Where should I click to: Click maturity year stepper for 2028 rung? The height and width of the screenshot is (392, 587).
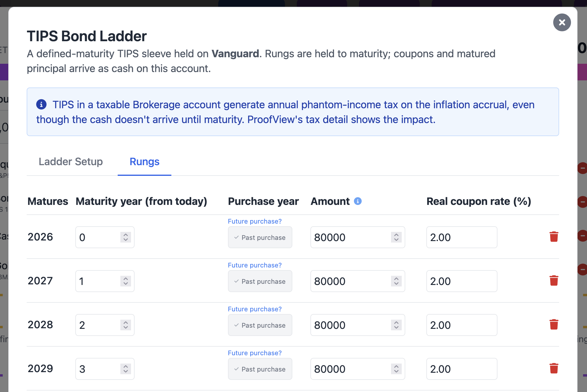pos(126,325)
